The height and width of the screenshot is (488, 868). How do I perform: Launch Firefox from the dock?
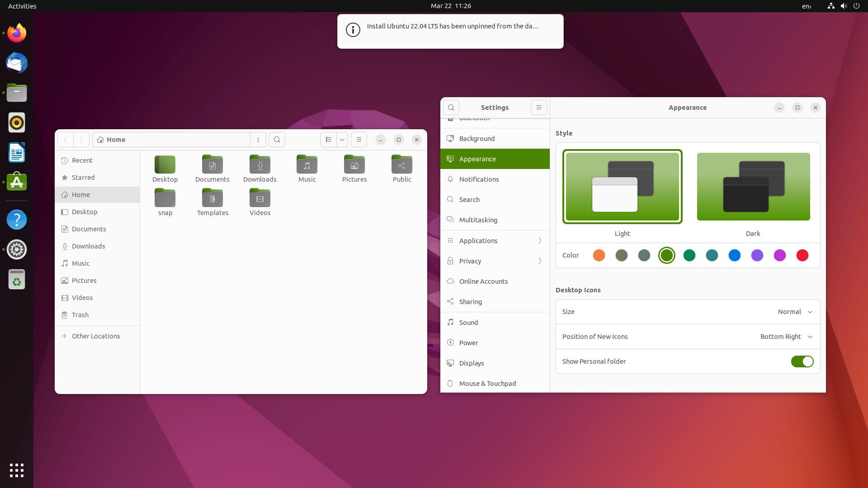point(16,33)
